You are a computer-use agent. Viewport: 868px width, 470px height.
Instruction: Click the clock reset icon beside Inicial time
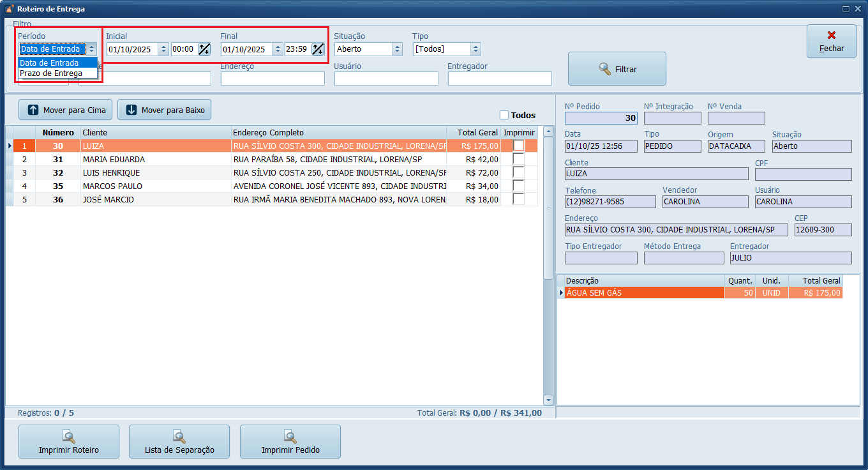point(204,49)
